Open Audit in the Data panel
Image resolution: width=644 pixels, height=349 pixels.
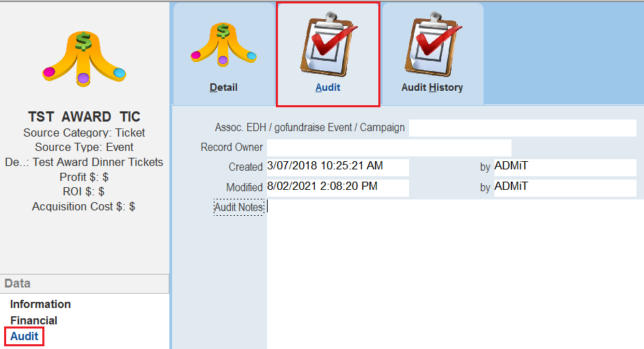click(24, 336)
